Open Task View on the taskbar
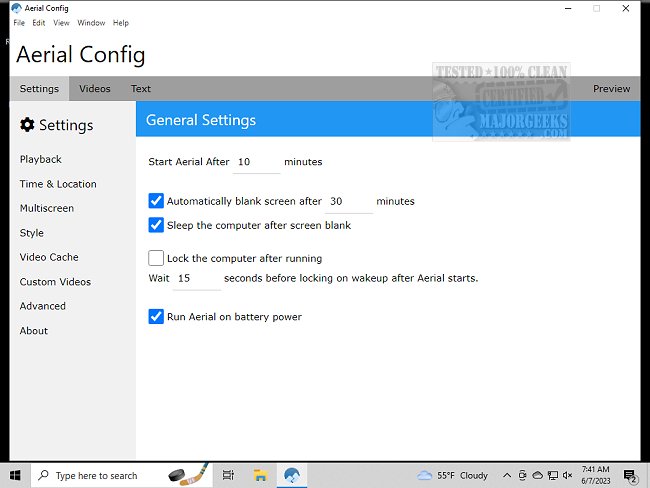This screenshot has height=488, width=650. (228, 476)
